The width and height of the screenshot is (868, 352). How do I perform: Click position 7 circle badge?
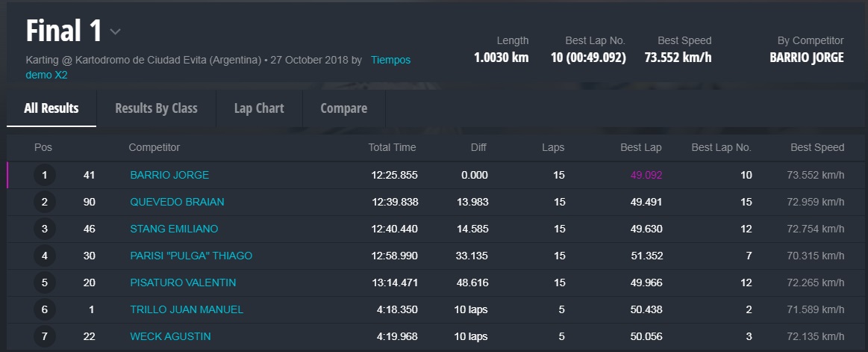click(x=45, y=337)
